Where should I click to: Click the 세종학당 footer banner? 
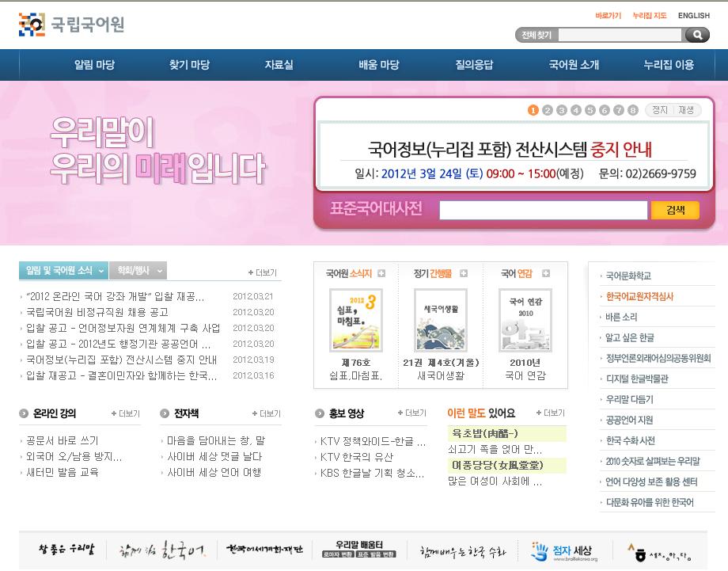(x=659, y=553)
